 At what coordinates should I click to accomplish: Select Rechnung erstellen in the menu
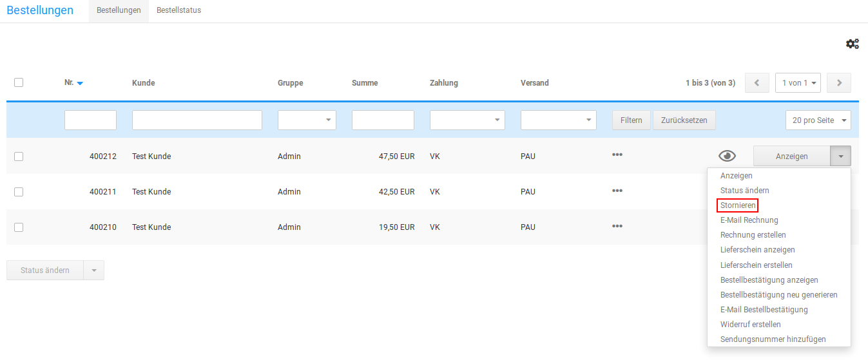click(753, 235)
